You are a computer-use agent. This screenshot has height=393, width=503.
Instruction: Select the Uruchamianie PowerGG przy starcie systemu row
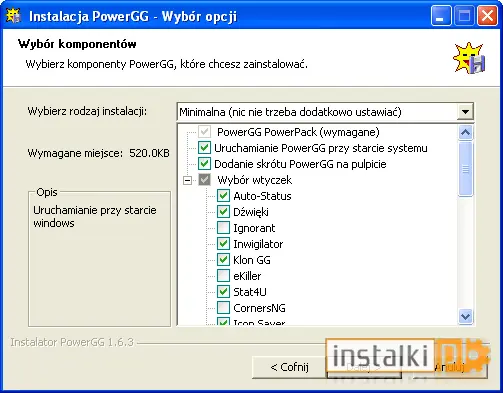(x=320, y=148)
